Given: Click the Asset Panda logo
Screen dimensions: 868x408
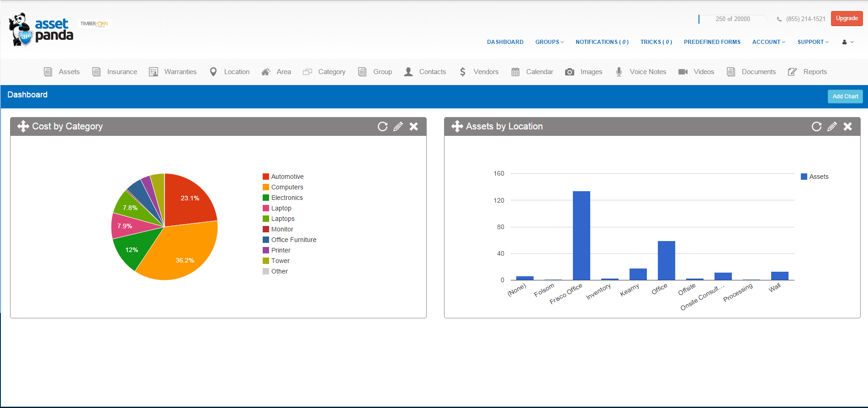Looking at the screenshot, I should pos(41,29).
